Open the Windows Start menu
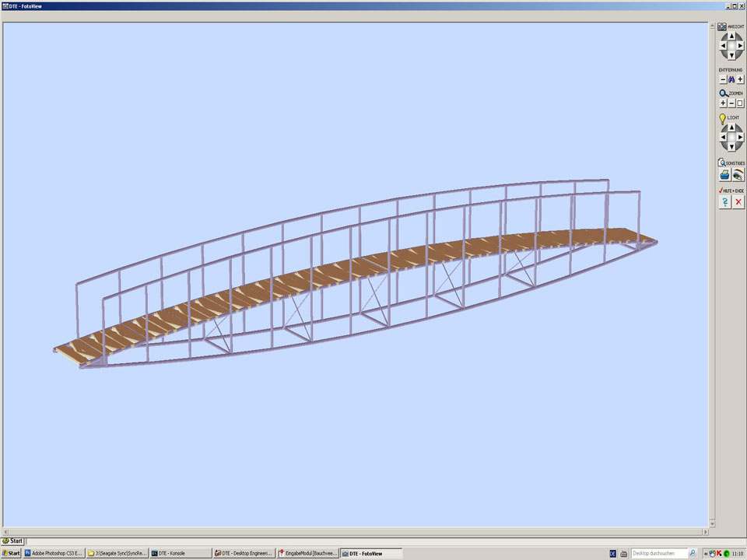The height and width of the screenshot is (560, 747). (x=11, y=554)
